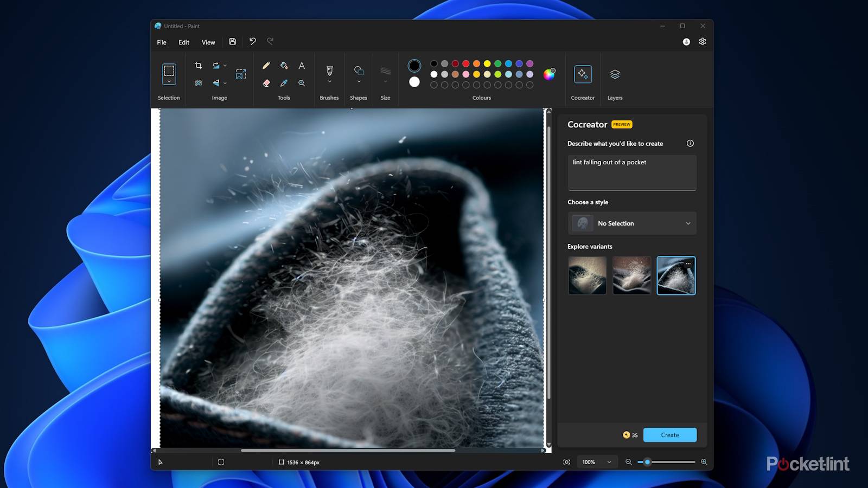Toggle the Cocreator panel button
This screenshot has width=868, height=488.
coord(583,74)
